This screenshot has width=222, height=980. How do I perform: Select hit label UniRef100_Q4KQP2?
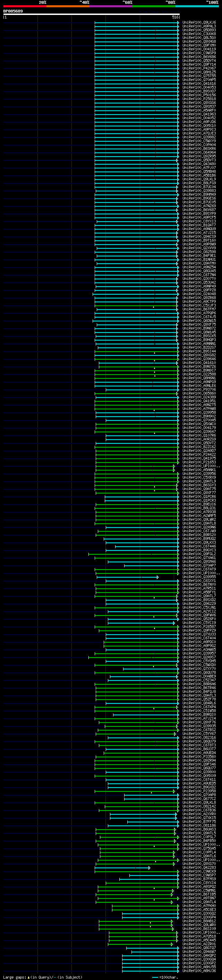[199, 956]
